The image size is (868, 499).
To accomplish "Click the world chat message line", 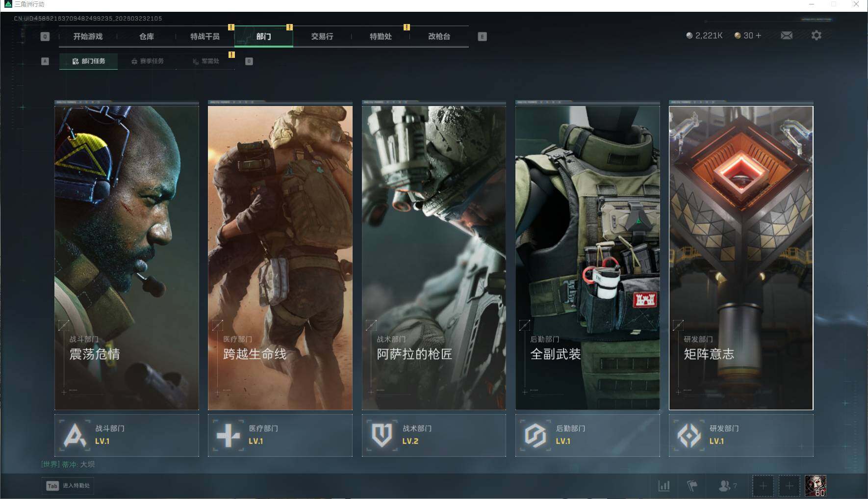I will tap(68, 464).
